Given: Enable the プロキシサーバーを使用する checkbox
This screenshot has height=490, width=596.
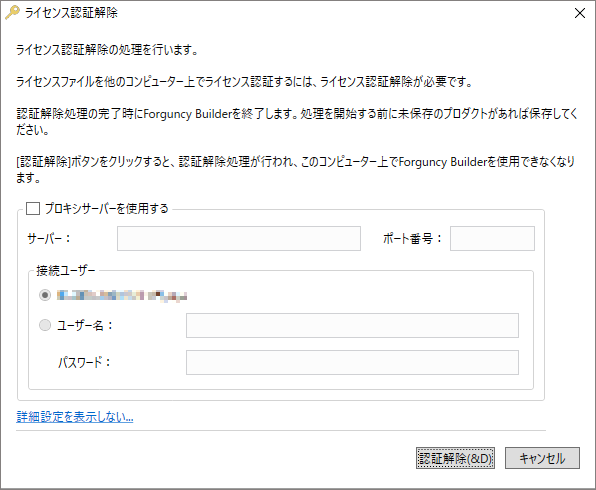Looking at the screenshot, I should [33, 208].
